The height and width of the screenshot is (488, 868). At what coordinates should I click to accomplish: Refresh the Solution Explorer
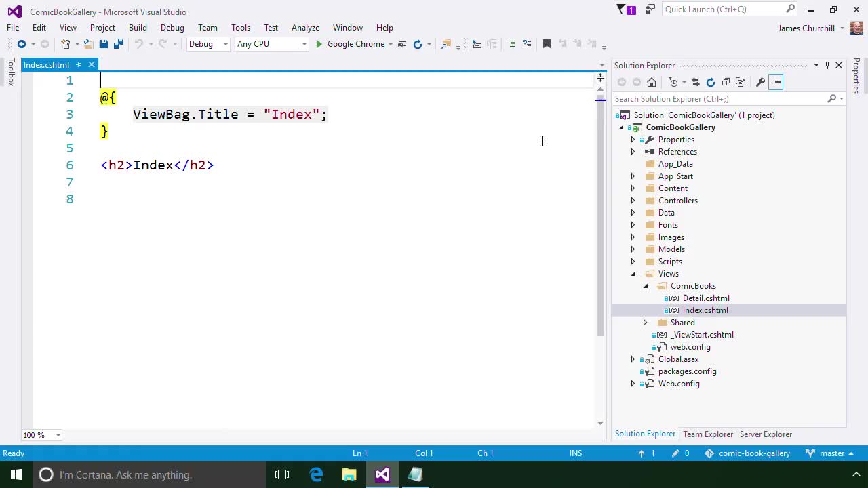tap(710, 82)
